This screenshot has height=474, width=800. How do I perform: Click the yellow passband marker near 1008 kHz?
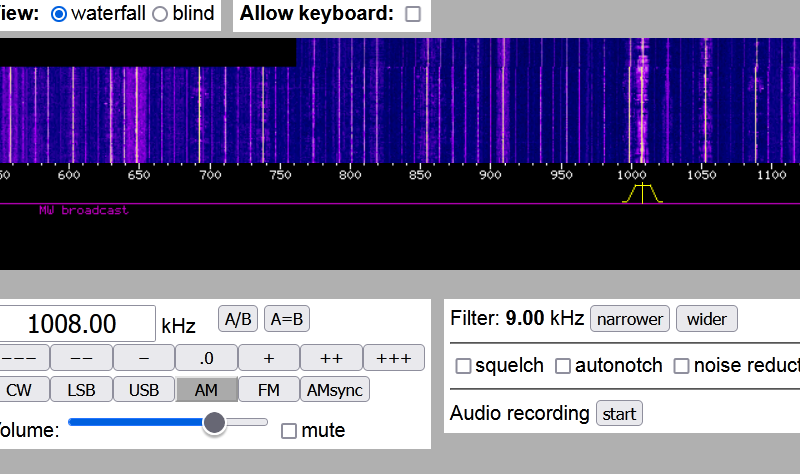pos(642,193)
